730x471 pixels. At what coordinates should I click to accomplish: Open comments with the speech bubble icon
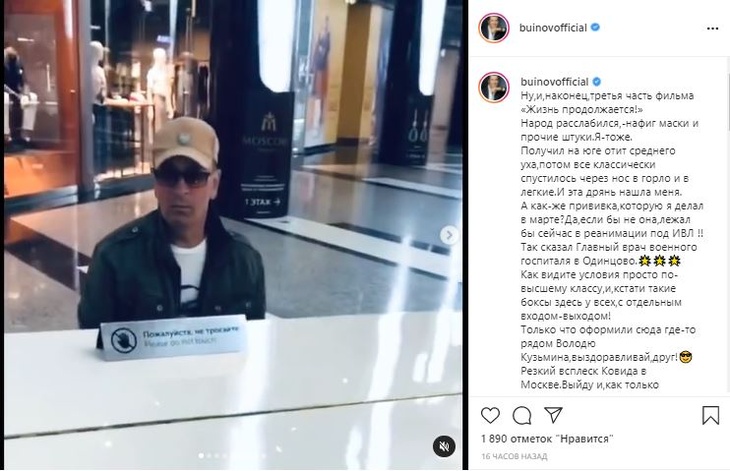(521, 415)
